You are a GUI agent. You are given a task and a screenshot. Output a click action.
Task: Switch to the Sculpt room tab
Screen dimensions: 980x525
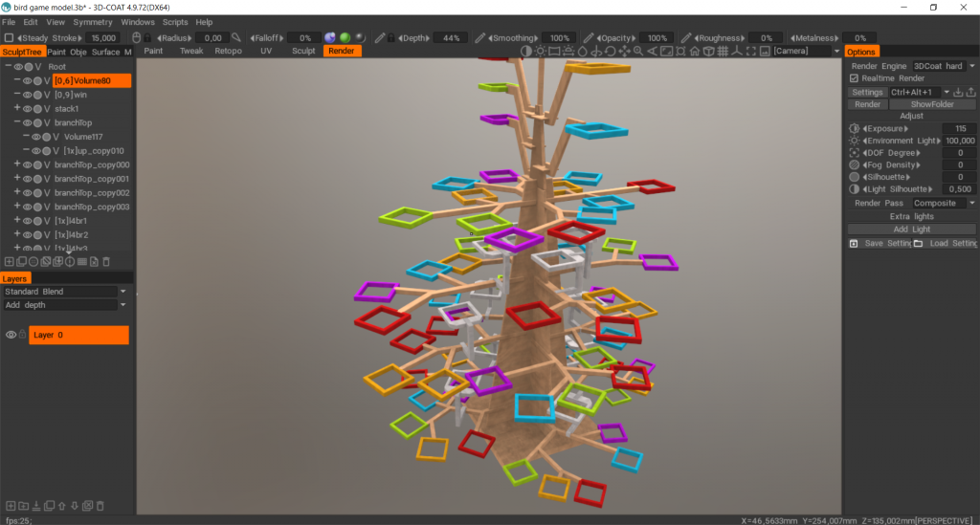pyautogui.click(x=303, y=52)
